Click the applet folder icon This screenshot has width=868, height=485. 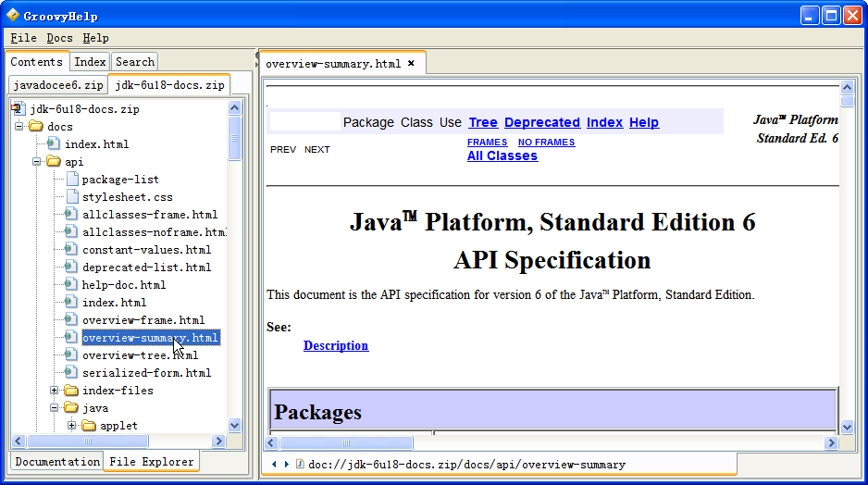tap(89, 426)
